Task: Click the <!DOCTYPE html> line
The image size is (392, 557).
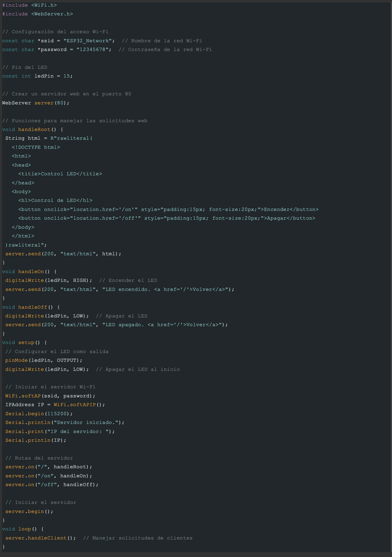Action: click(x=36, y=147)
